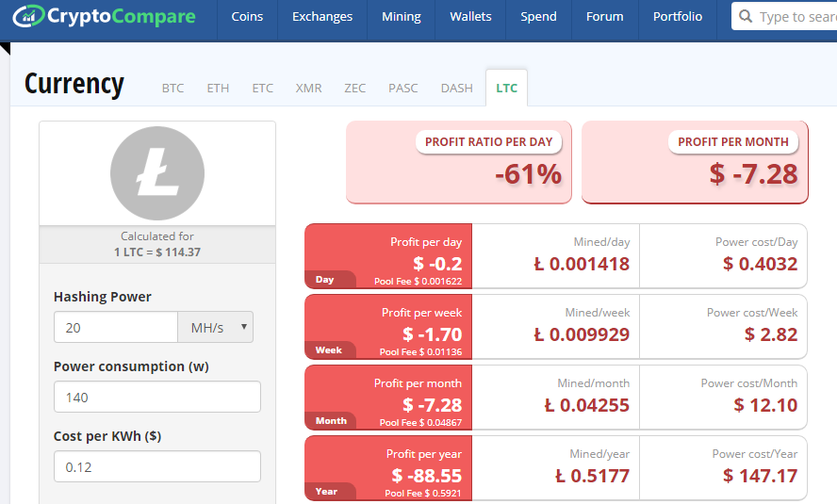Screen dimensions: 837x504
Task: Open the Wallets nav item
Action: [470, 17]
